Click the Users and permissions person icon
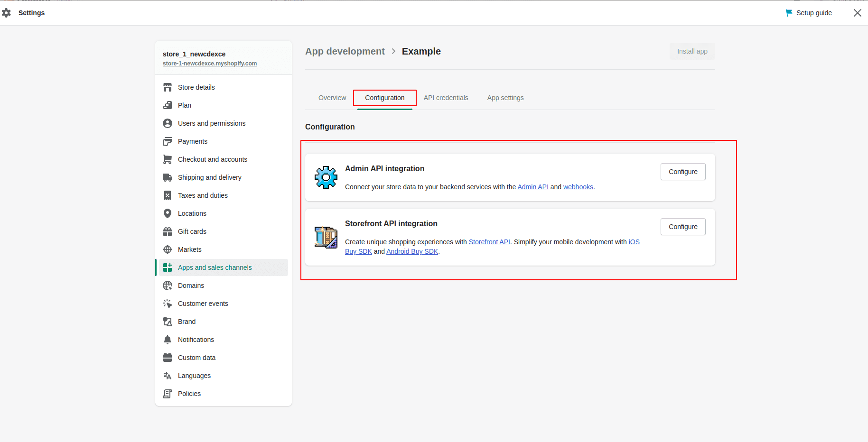 click(x=168, y=123)
